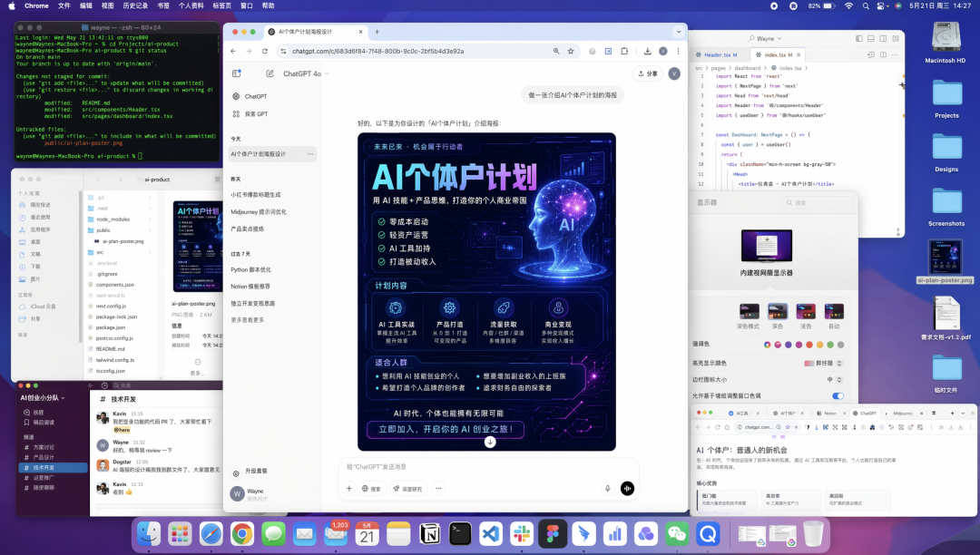Open the ChatGPT 4o model dropdown

point(304,74)
